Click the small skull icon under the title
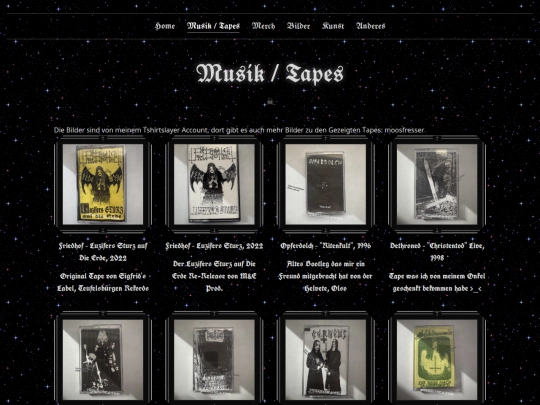The width and height of the screenshot is (540, 405). pyautogui.click(x=270, y=102)
